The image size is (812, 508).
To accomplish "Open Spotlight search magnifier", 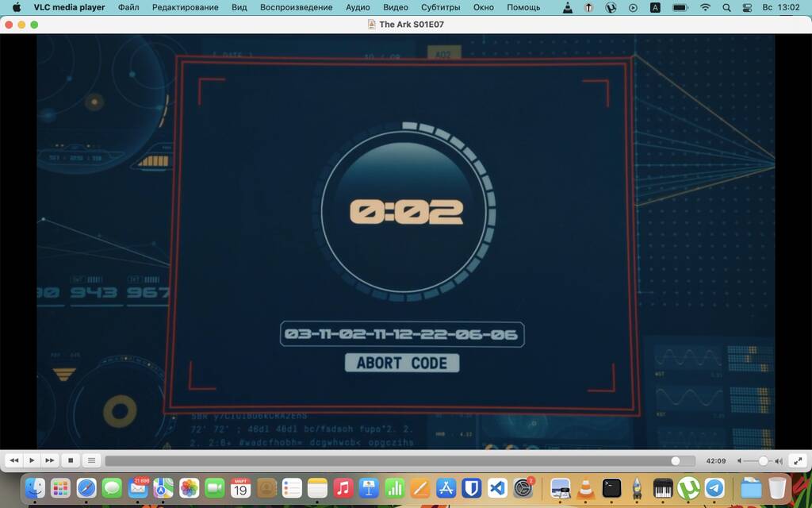I will 726,7.
